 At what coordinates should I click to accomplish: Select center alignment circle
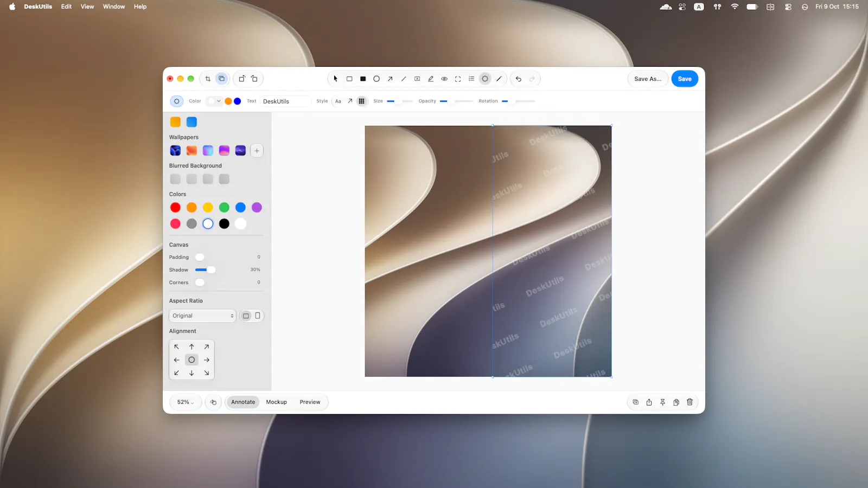(x=192, y=359)
